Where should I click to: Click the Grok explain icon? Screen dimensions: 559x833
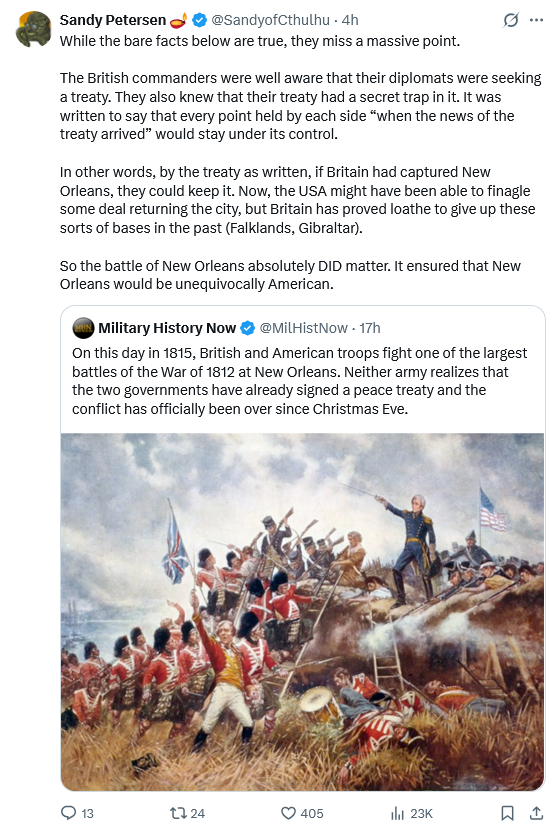coord(510,20)
